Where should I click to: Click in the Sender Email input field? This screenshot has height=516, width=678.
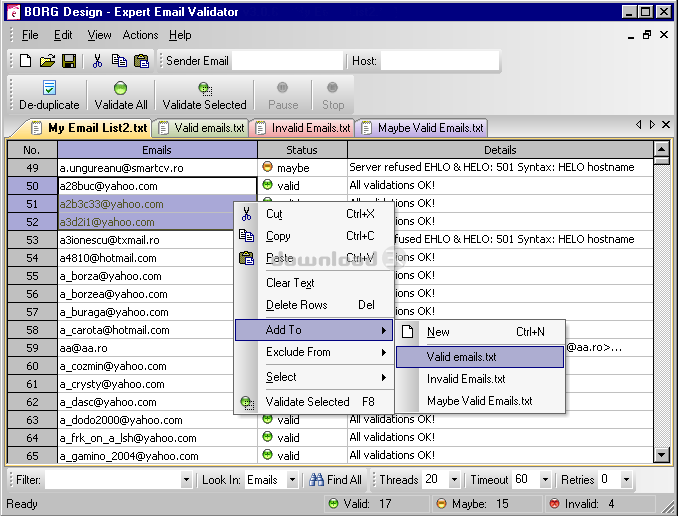288,61
